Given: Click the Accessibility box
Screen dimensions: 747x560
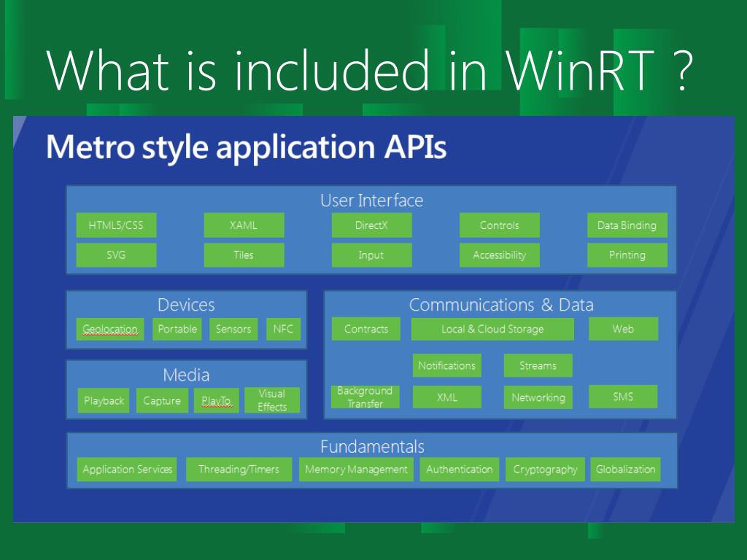Looking at the screenshot, I should [x=499, y=254].
